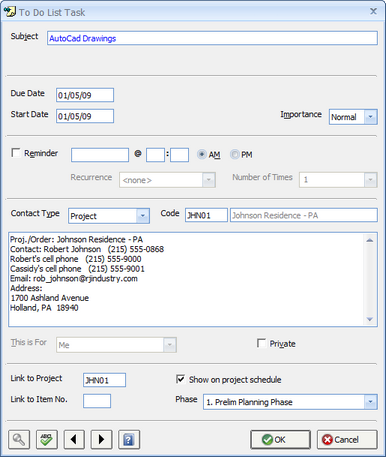Run the ABC spell check icon
The width and height of the screenshot is (386, 457).
pyautogui.click(x=46, y=439)
